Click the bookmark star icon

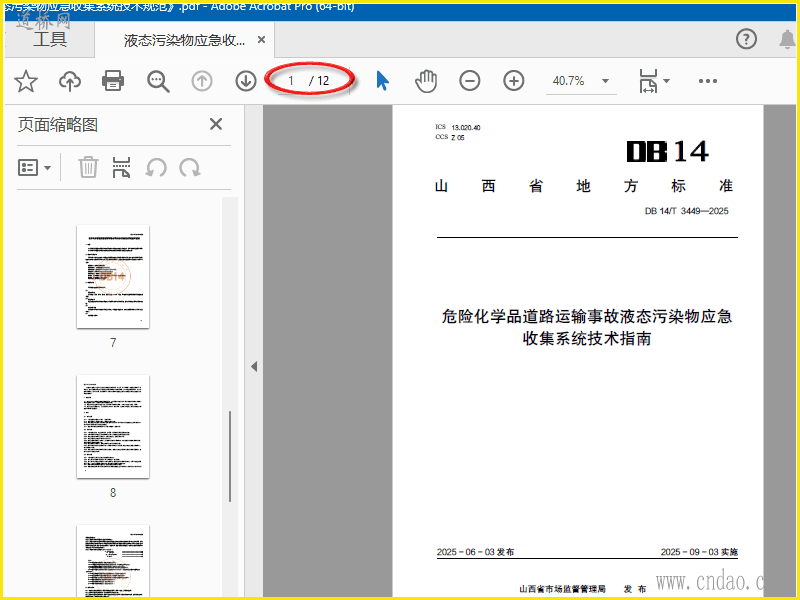pos(26,81)
